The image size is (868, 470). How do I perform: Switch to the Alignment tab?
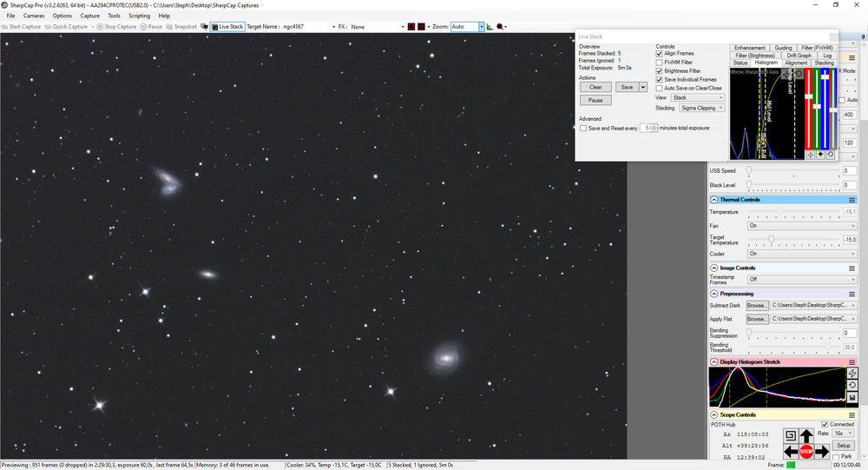point(795,63)
